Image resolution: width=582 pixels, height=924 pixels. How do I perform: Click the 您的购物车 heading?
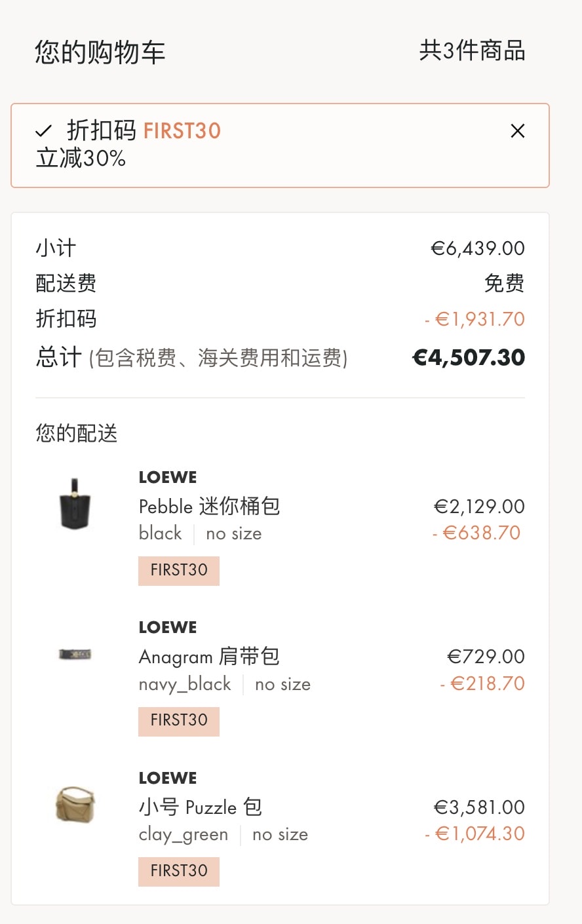[100, 52]
